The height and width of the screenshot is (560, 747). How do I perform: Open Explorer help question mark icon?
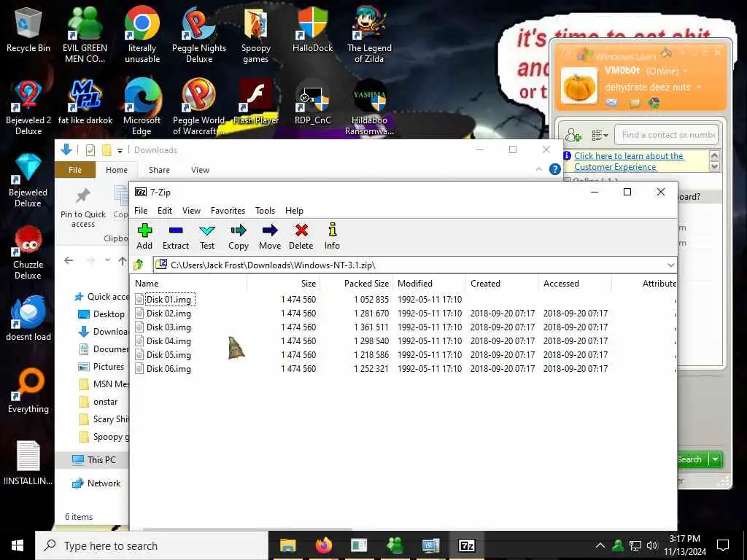554,169
